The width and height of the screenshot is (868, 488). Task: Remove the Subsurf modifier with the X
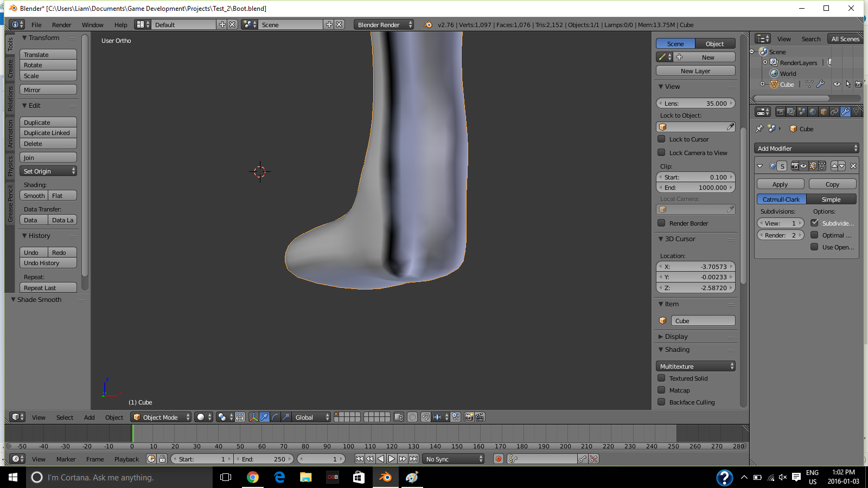(x=853, y=166)
